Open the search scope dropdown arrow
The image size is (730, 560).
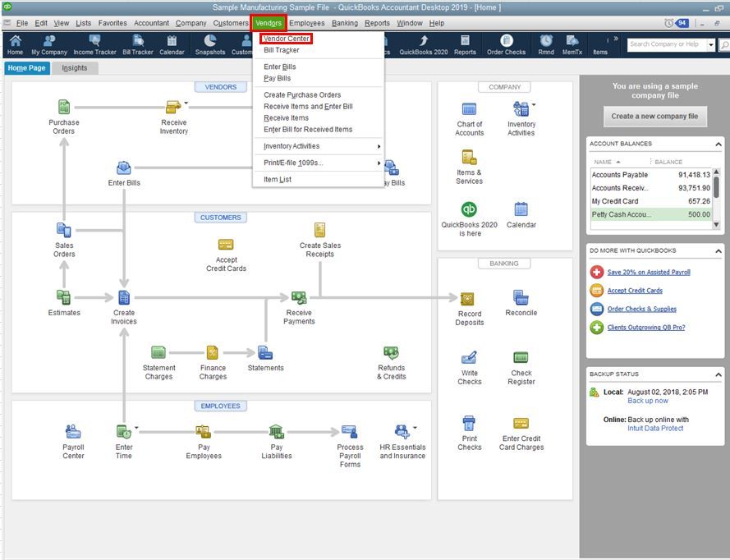(x=711, y=44)
